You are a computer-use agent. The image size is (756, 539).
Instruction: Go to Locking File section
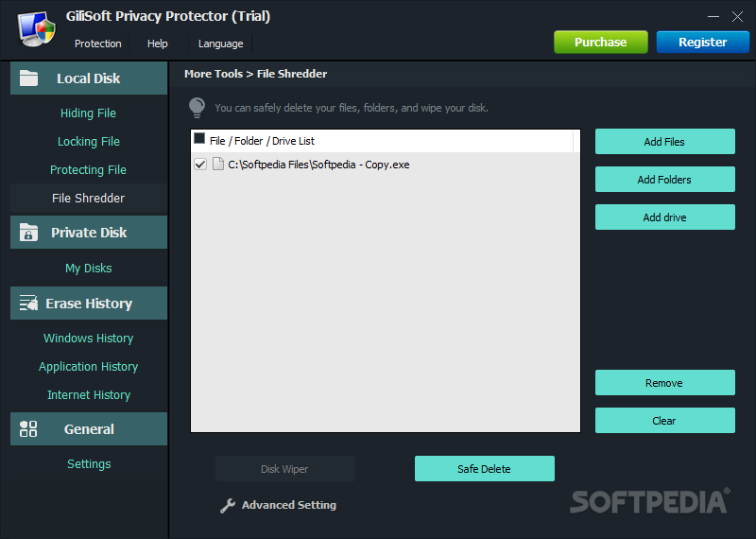point(89,142)
